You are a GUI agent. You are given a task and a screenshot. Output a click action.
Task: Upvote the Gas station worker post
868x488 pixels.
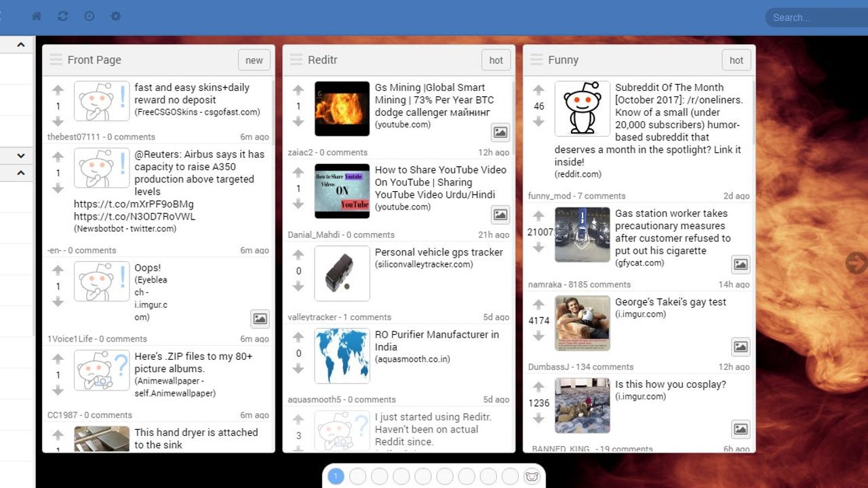coord(538,216)
